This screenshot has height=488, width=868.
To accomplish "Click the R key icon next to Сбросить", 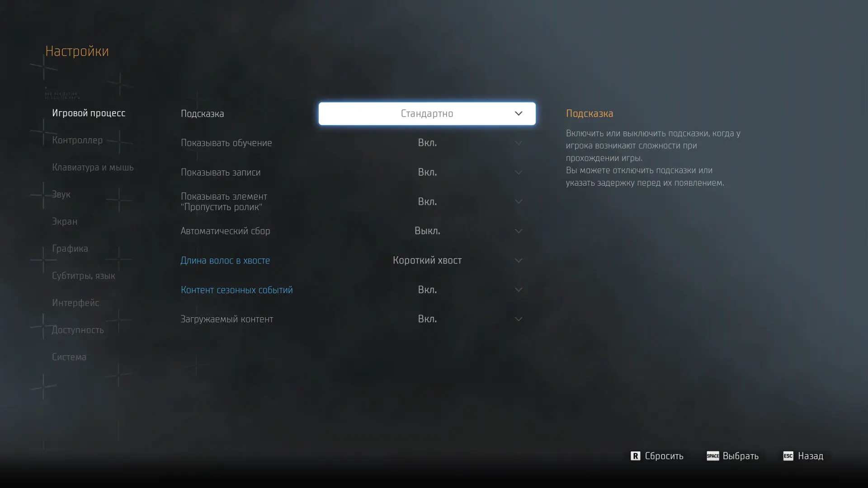I will click(x=635, y=456).
